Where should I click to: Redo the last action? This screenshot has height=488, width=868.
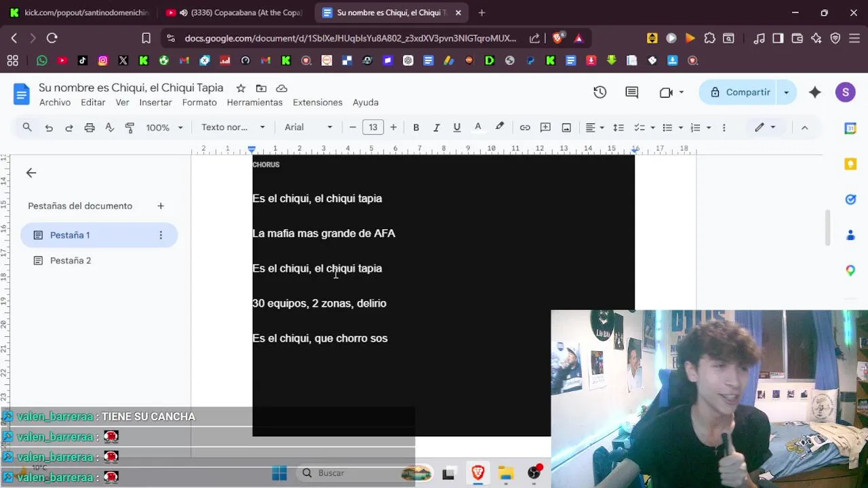tap(69, 127)
